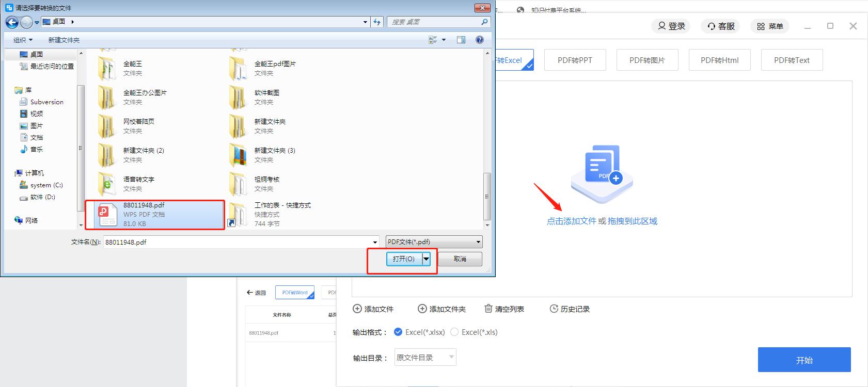Select the 88011948.pdf file
Screen dimensions: 868x387
coord(155,214)
